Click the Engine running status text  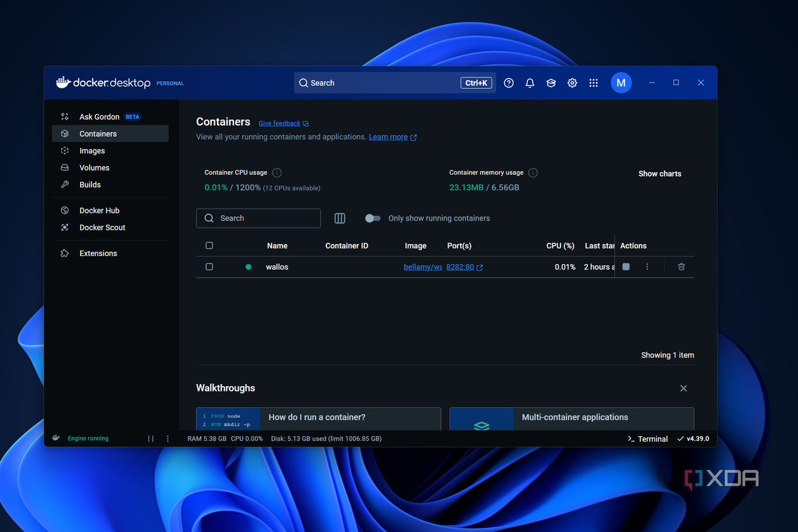click(88, 439)
